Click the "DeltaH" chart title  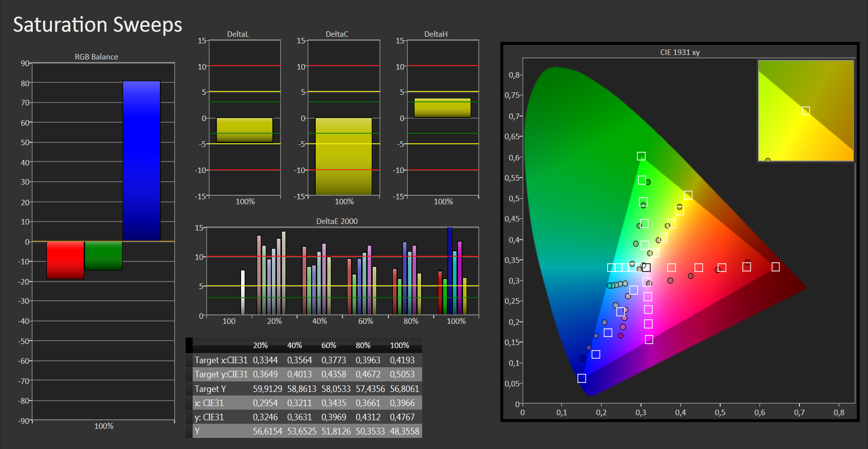pyautogui.click(x=436, y=34)
